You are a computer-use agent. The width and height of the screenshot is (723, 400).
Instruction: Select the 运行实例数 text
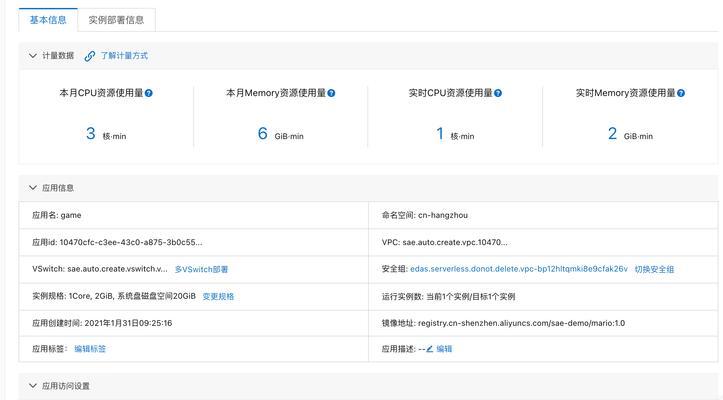448,296
